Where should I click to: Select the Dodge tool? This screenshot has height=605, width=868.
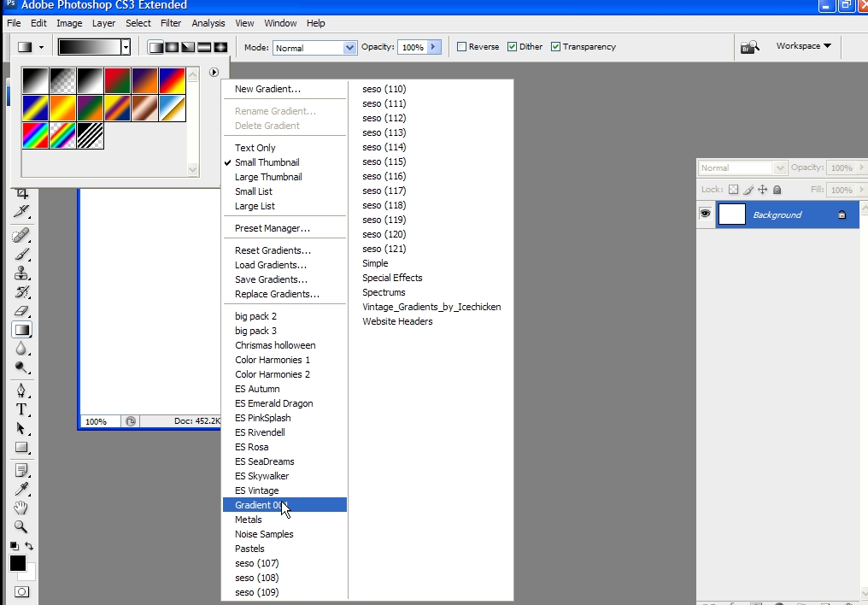[x=21, y=367]
